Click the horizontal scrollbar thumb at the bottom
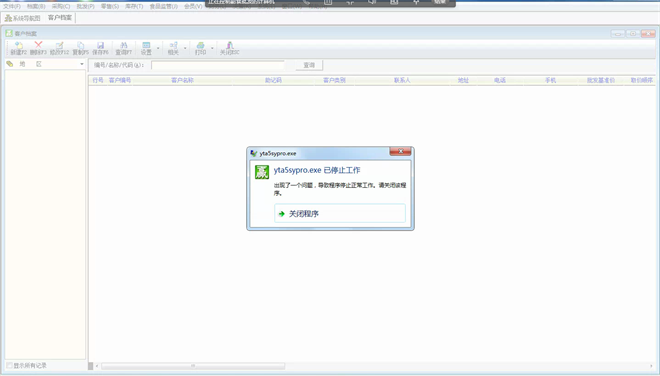 [x=193, y=366]
